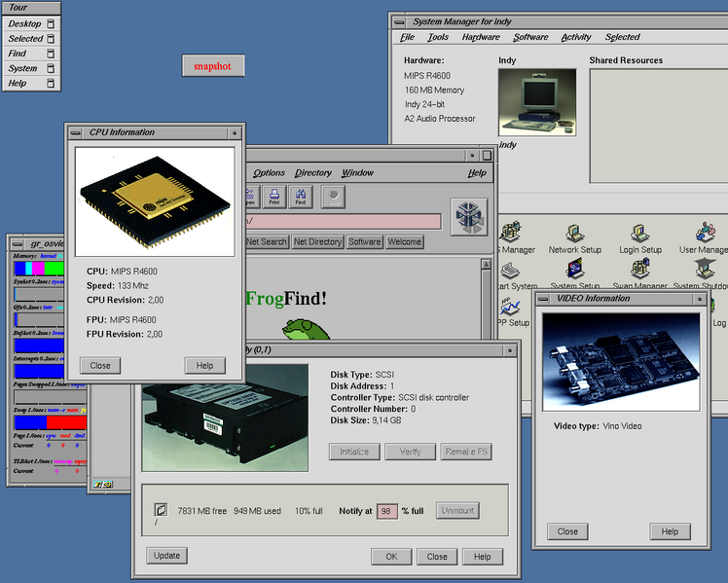
Task: Open the Login Setup icon
Action: [639, 234]
